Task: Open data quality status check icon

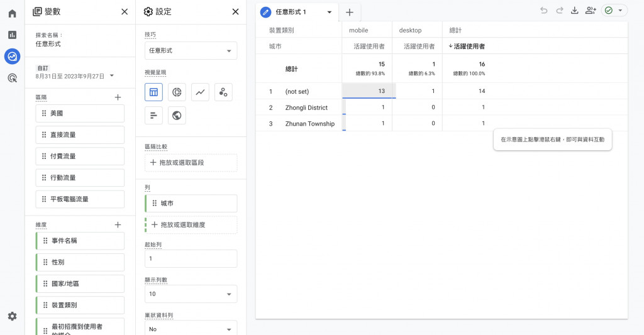Action: [609, 11]
